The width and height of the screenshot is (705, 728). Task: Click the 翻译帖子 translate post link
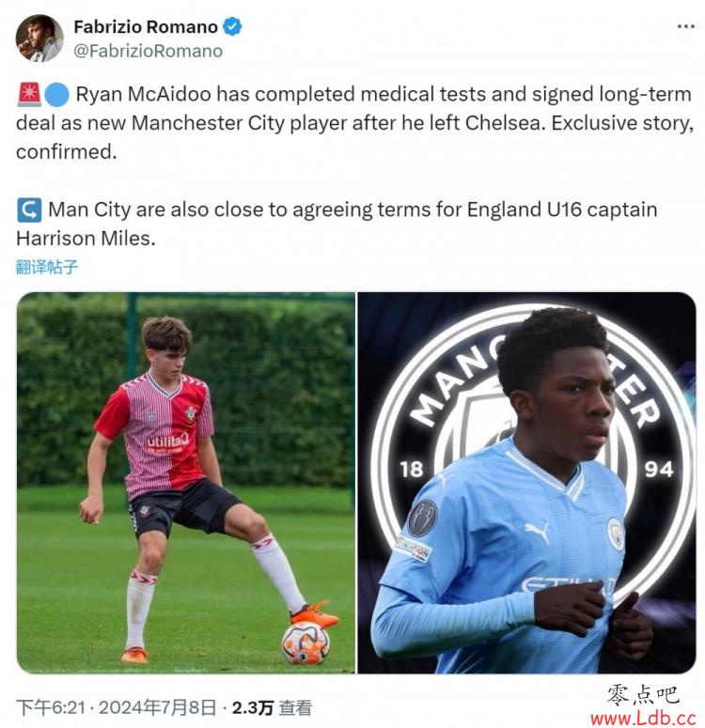tap(46, 267)
